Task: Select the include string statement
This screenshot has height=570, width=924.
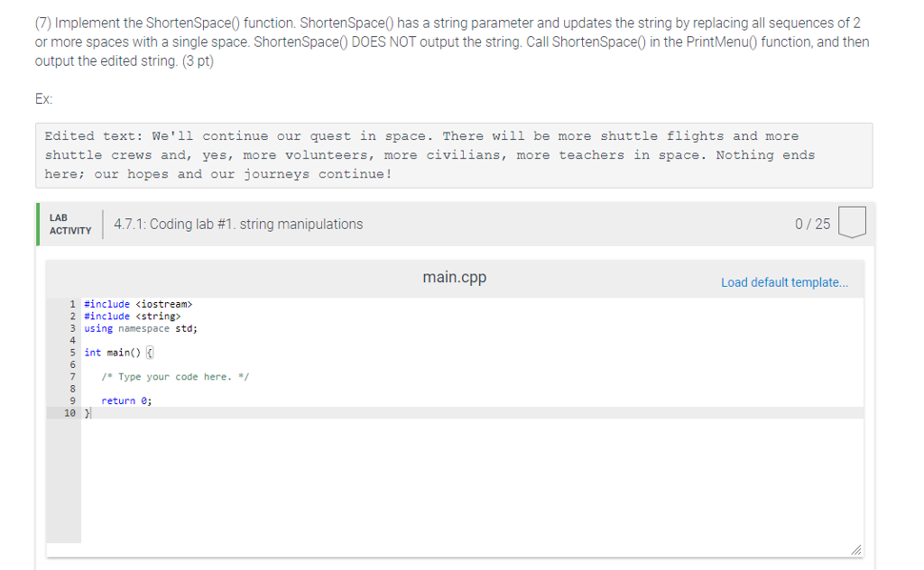Action: point(131,316)
